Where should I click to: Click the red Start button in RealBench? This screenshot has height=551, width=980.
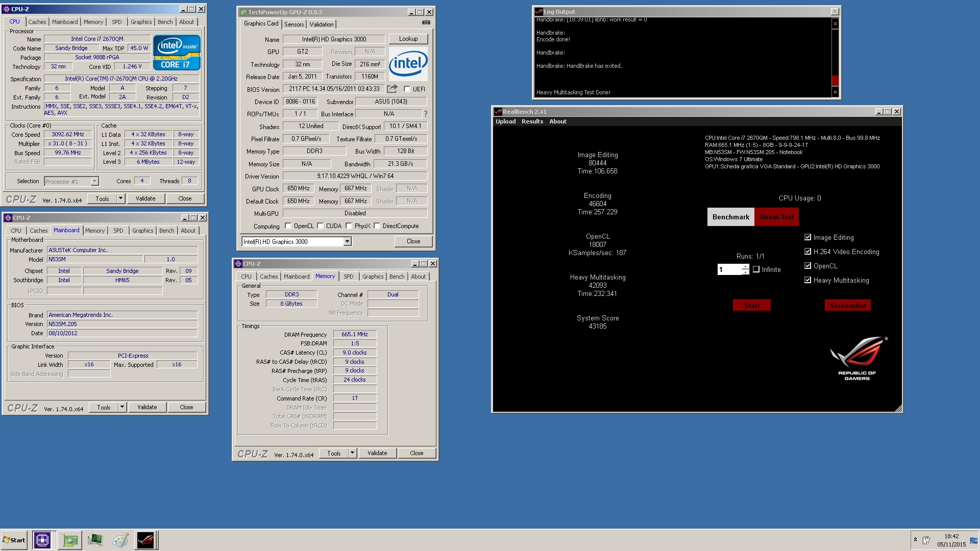(x=751, y=306)
